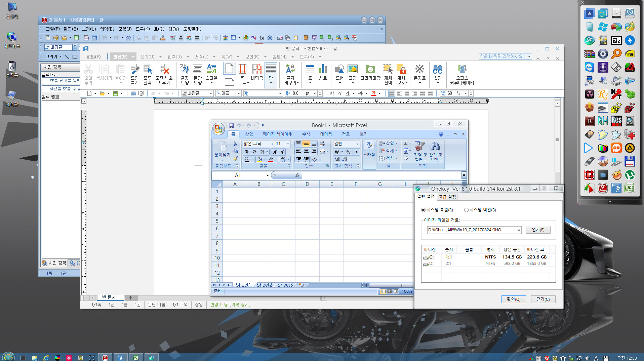This screenshot has height=361, width=644.
Task: Toggle italic 가 in Hancom format toolbar
Action: tap(339, 93)
